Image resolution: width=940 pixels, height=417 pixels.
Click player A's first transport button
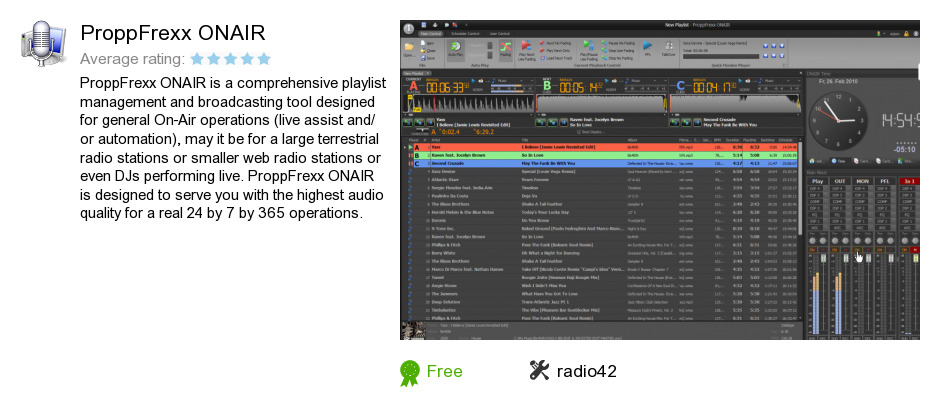[x=408, y=122]
